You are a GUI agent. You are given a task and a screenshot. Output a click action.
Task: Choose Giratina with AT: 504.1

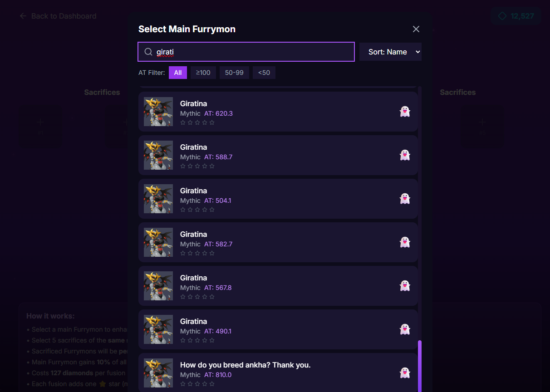coord(278,199)
